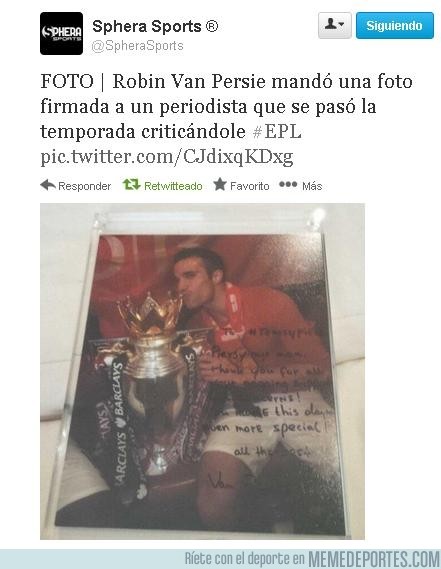Viewport: 441px width, 569px height.
Task: Mark tweet with Favorito label
Action: (249, 186)
